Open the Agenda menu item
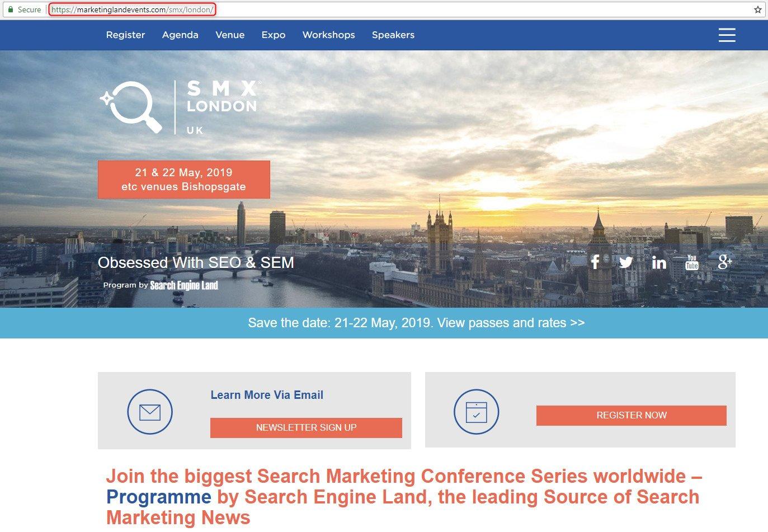768x532 pixels. point(180,35)
